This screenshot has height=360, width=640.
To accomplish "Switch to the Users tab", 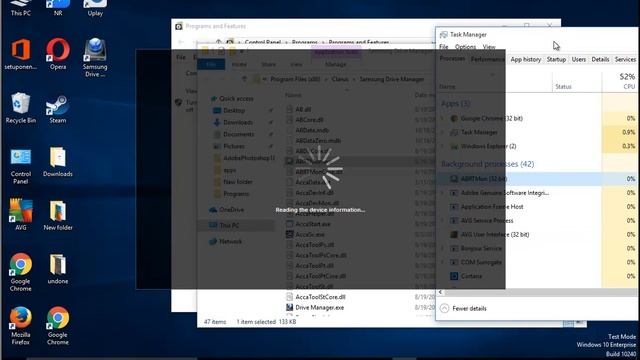I will click(x=578, y=60).
